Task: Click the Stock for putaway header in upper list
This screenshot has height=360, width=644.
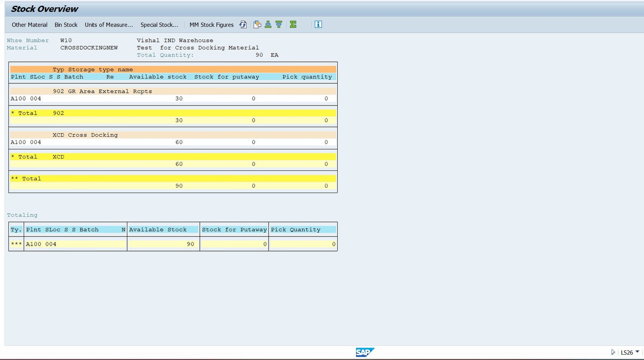Action: coord(227,77)
